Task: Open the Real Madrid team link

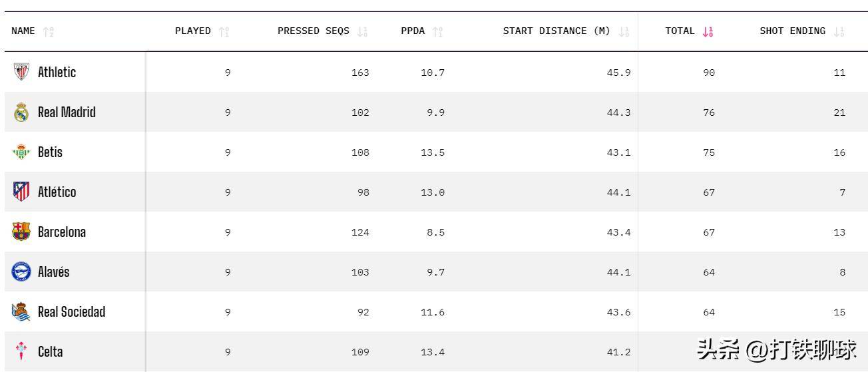Action: point(67,112)
